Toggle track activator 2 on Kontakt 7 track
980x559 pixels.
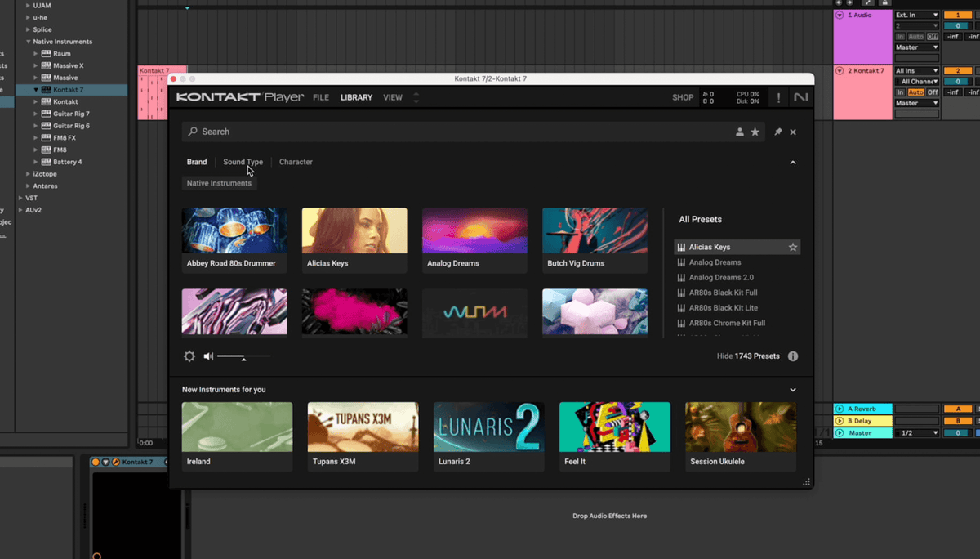[x=958, y=71]
